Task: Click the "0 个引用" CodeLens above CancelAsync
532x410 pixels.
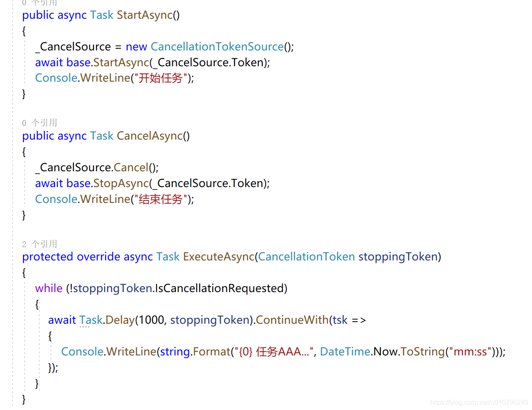Action: [x=40, y=122]
